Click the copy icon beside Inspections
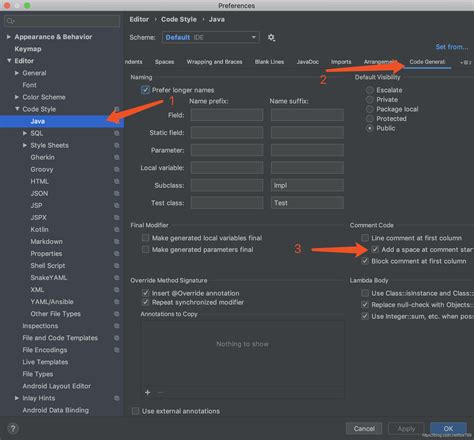This screenshot has width=474, height=440. tap(117, 326)
